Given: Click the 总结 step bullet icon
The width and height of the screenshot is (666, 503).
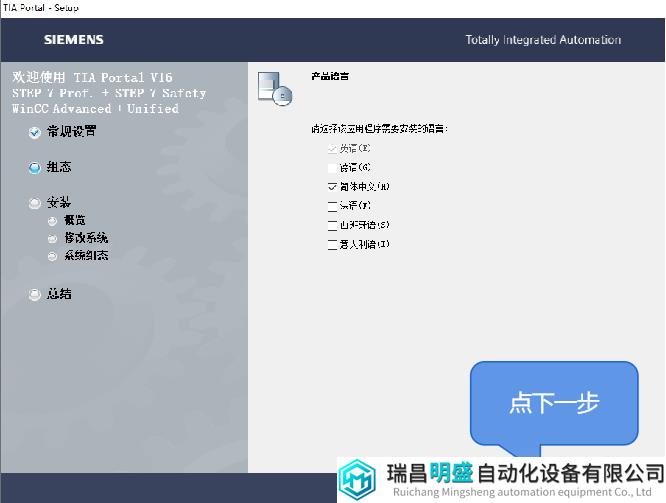Looking at the screenshot, I should (x=34, y=294).
